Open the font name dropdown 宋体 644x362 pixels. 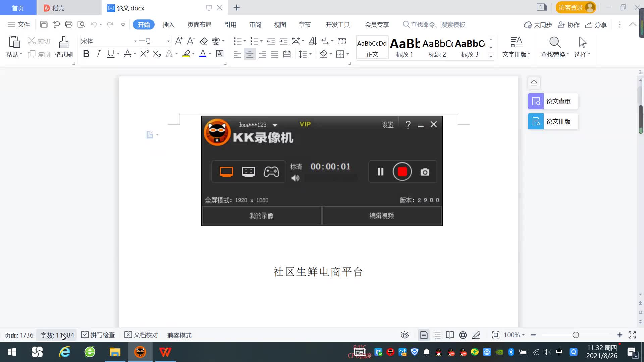(135, 41)
